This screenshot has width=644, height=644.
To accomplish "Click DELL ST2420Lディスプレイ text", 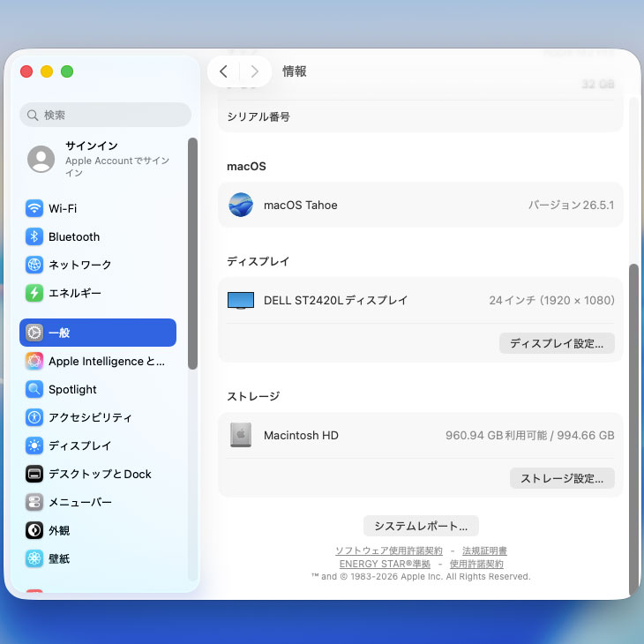I will 335,300.
